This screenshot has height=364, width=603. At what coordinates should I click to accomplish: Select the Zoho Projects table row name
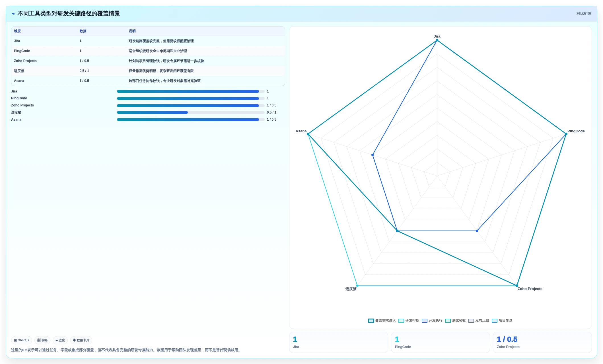[25, 61]
